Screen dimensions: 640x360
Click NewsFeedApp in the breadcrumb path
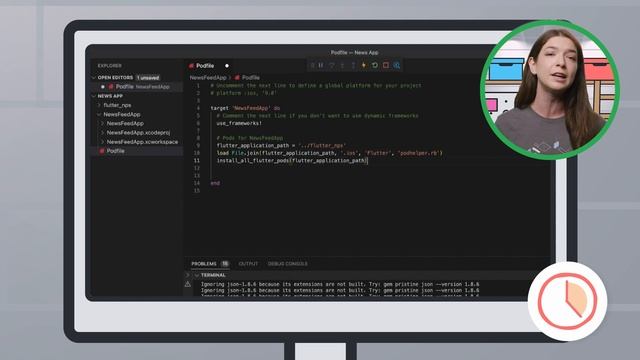point(208,78)
